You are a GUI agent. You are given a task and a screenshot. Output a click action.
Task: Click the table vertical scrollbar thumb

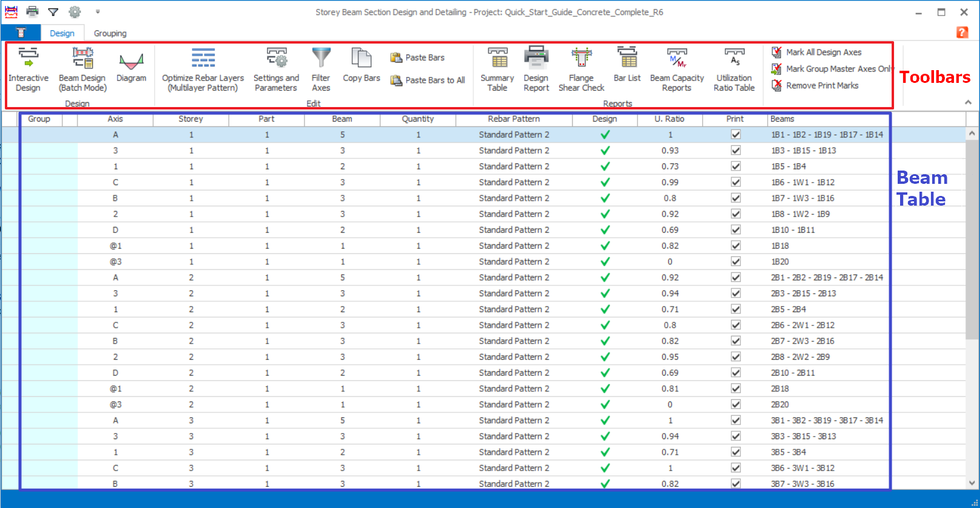[x=972, y=239]
